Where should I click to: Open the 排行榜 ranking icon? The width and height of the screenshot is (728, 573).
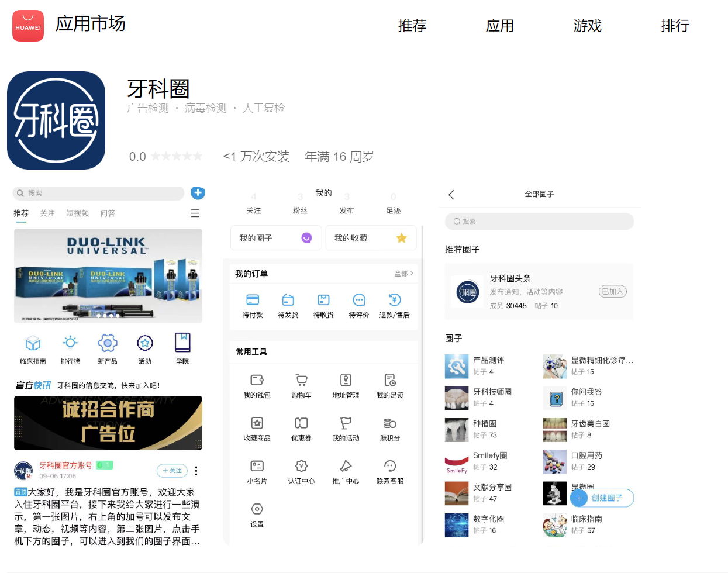click(x=70, y=343)
